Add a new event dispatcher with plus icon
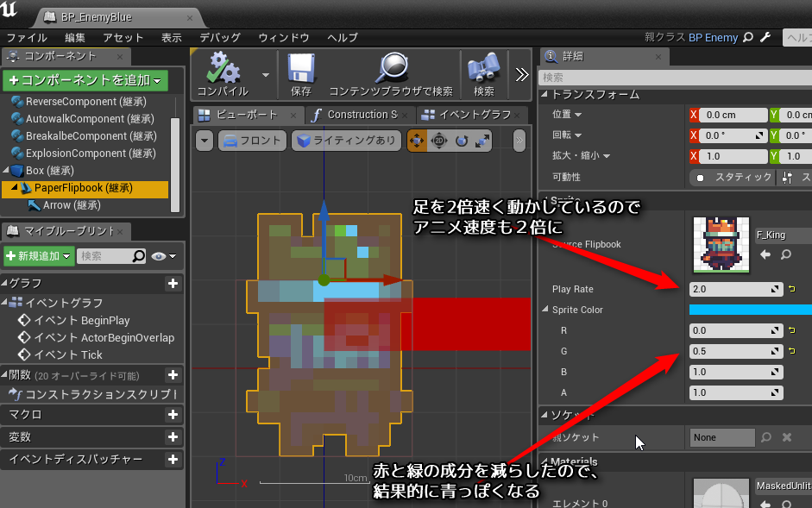This screenshot has width=812, height=508. (173, 460)
